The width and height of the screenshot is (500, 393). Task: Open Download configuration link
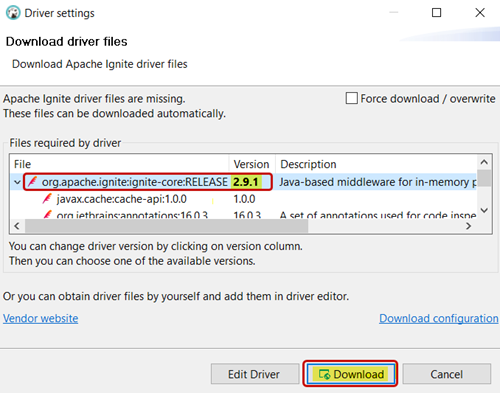(439, 318)
